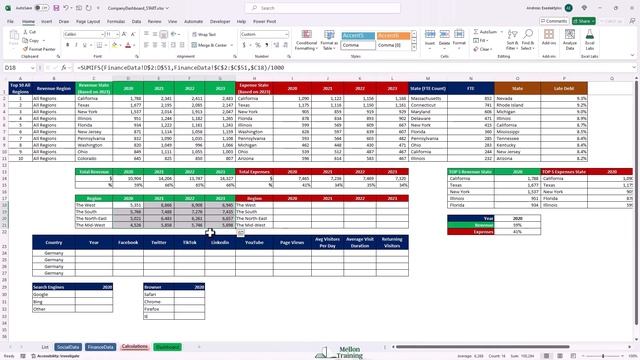
Task: Click the Share button
Action: [584, 21]
